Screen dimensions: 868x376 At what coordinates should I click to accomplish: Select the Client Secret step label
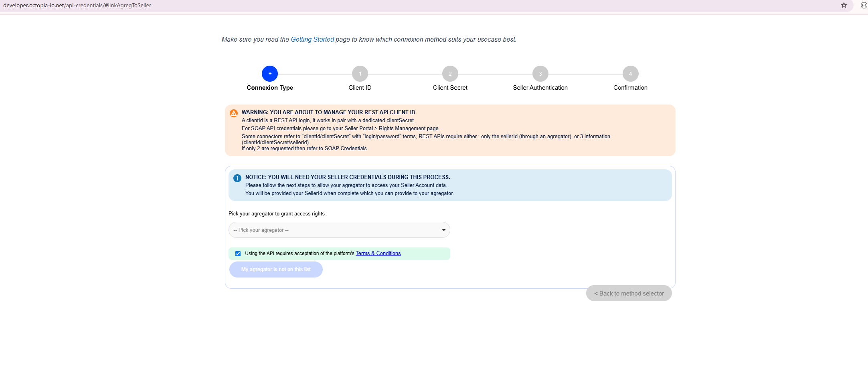click(450, 88)
